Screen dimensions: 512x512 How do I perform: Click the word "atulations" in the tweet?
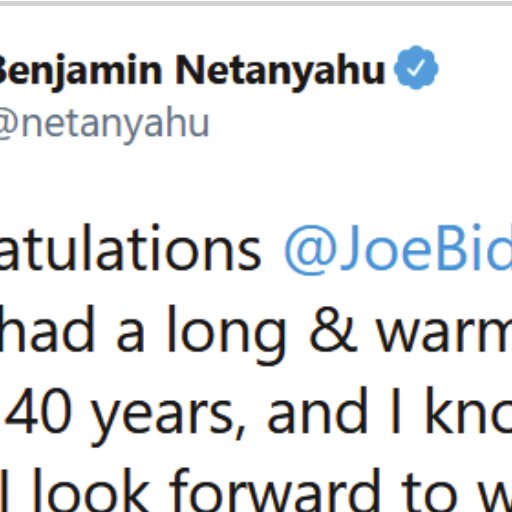point(130,247)
